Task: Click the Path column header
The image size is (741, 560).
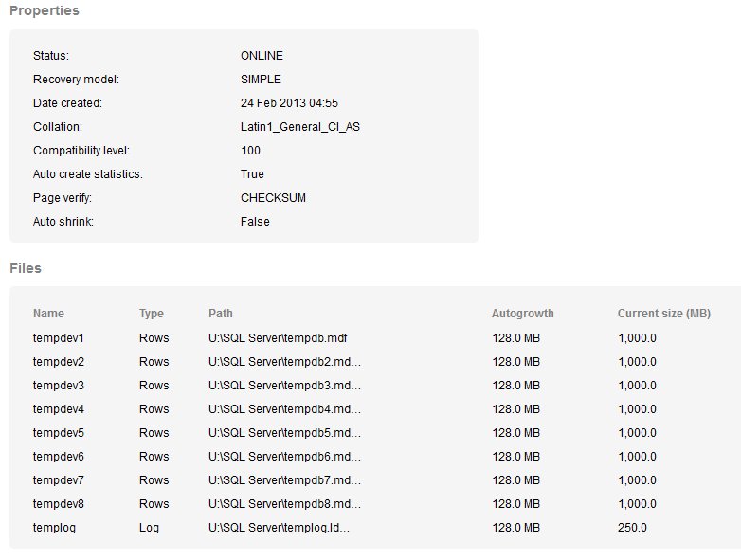Action: [220, 314]
